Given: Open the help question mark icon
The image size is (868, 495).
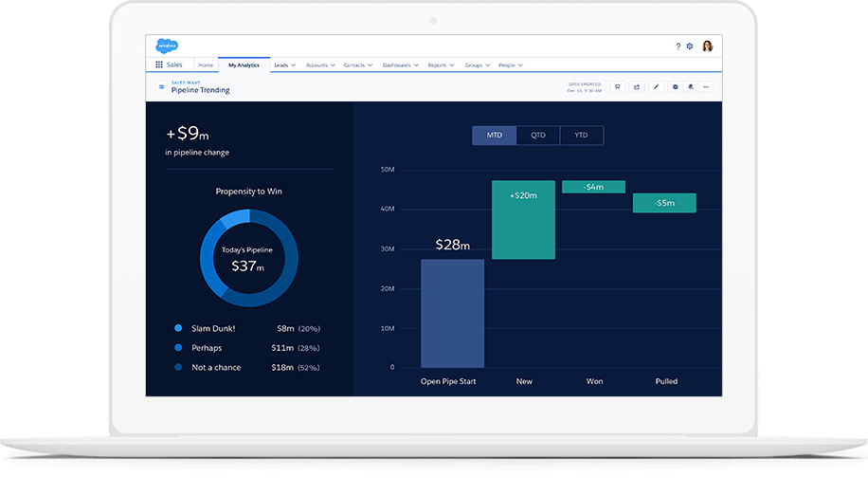Looking at the screenshot, I should coord(678,46).
